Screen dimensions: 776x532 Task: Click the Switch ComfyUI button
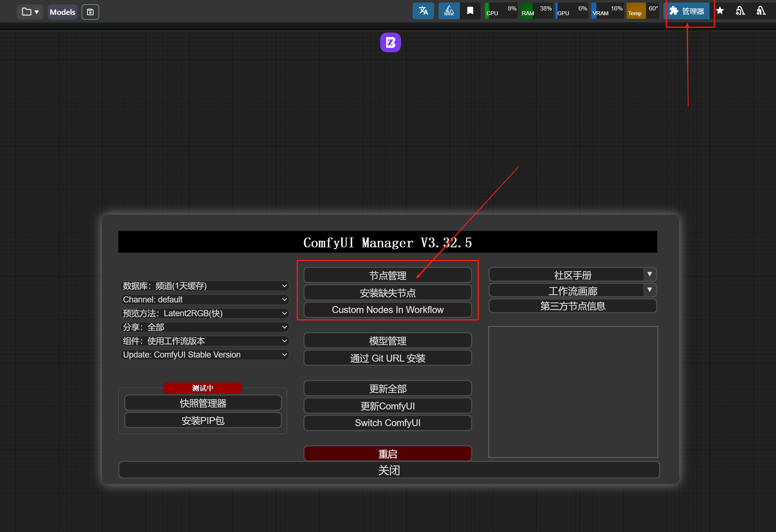coord(388,423)
